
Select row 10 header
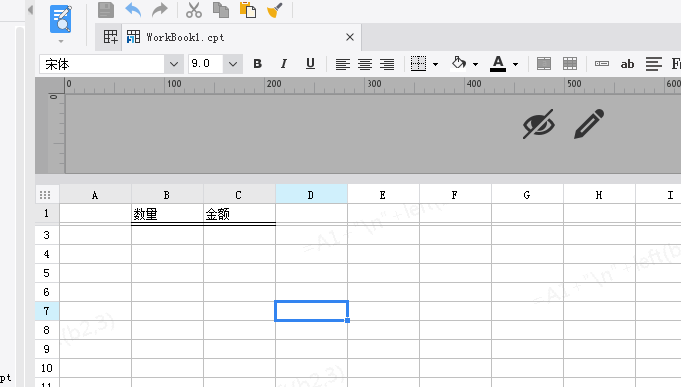pos(46,368)
